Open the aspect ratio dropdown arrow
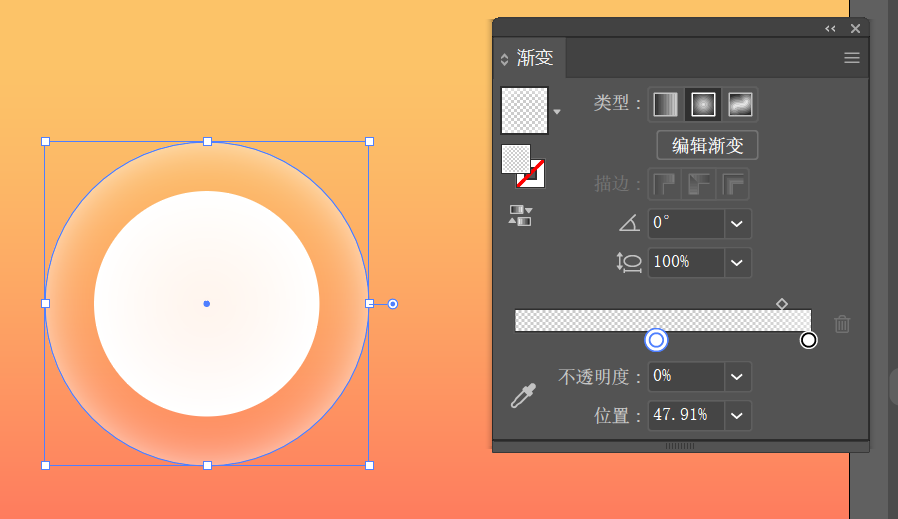The image size is (898, 519). [x=737, y=262]
